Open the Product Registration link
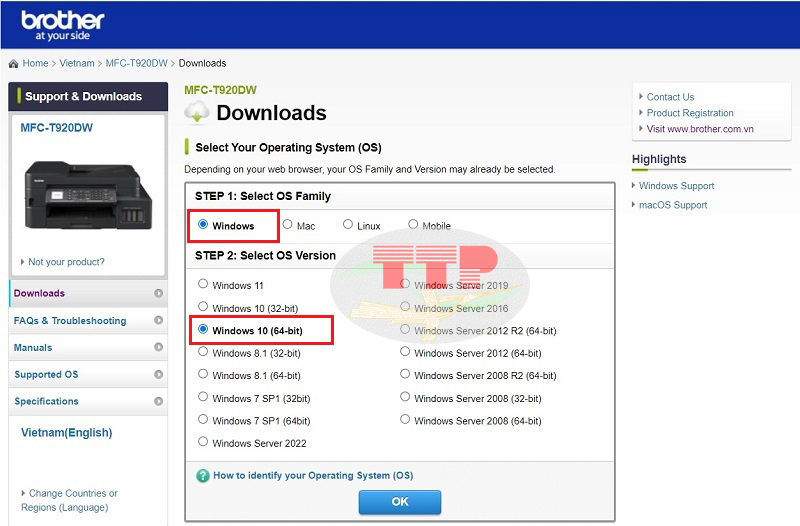 [x=690, y=113]
